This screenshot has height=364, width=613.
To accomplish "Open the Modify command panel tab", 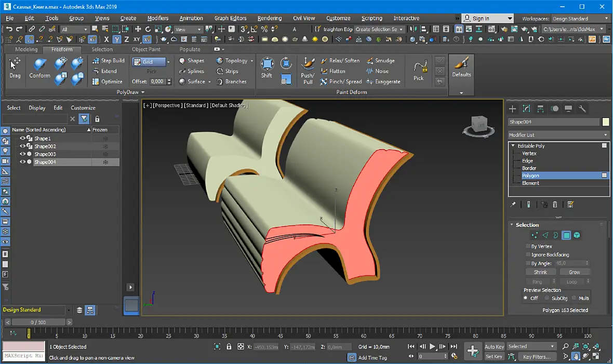I will coord(526,109).
